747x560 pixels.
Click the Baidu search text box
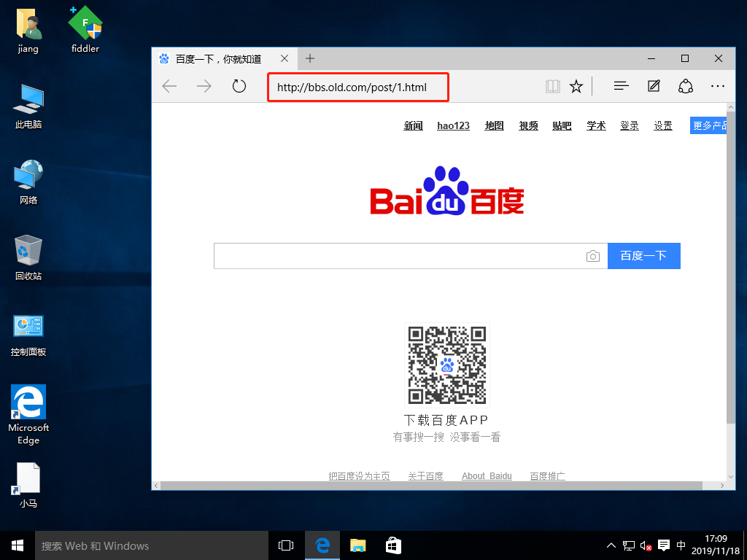[399, 256]
